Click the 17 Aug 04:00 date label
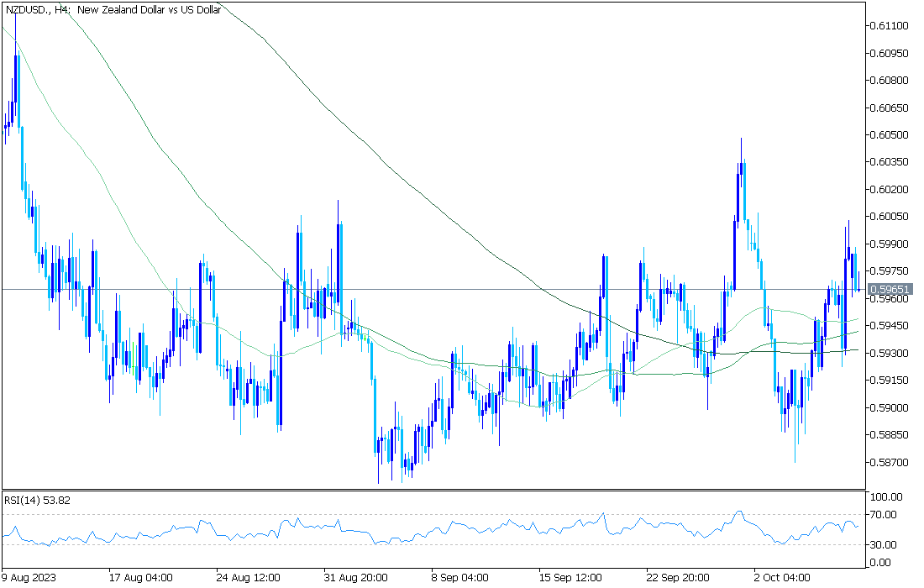The image size is (924, 588). (x=141, y=577)
